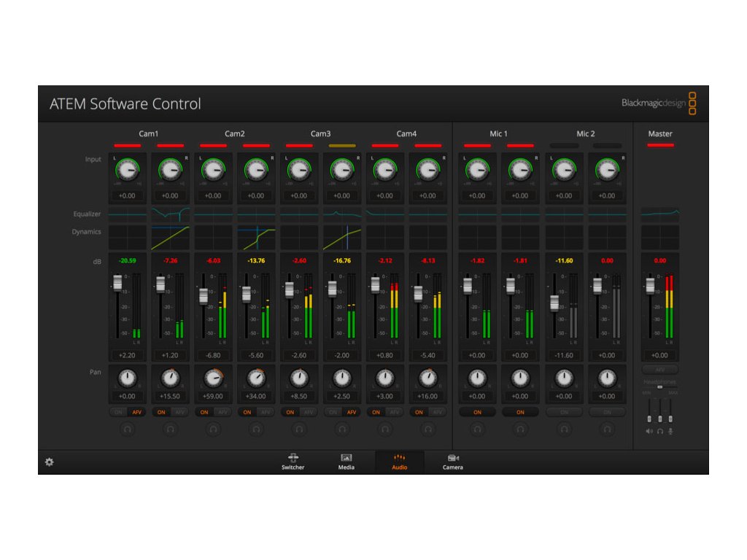Open the Master dynamics graph
This screenshot has width=747, height=560.
659,238
